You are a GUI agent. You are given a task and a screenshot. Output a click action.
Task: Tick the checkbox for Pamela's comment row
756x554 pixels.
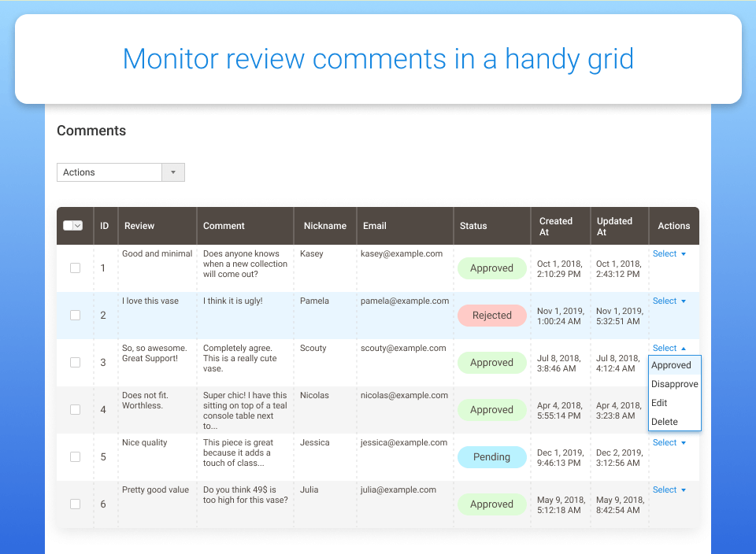pos(76,316)
